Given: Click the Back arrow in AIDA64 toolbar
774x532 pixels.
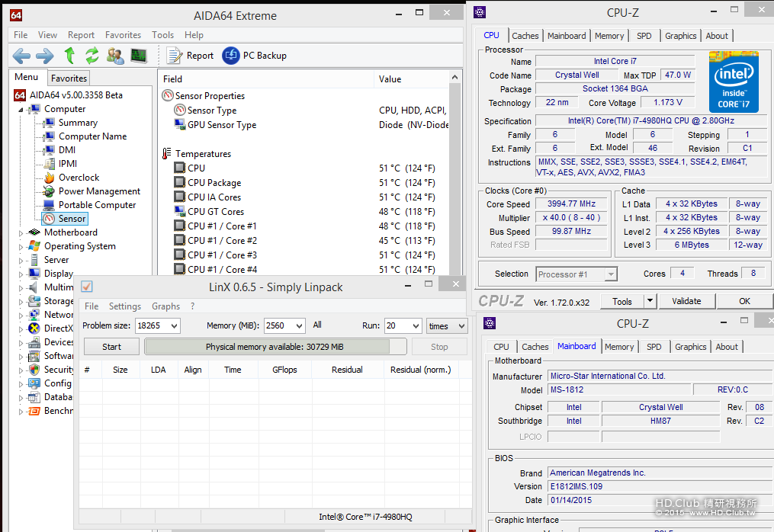Looking at the screenshot, I should 21,56.
